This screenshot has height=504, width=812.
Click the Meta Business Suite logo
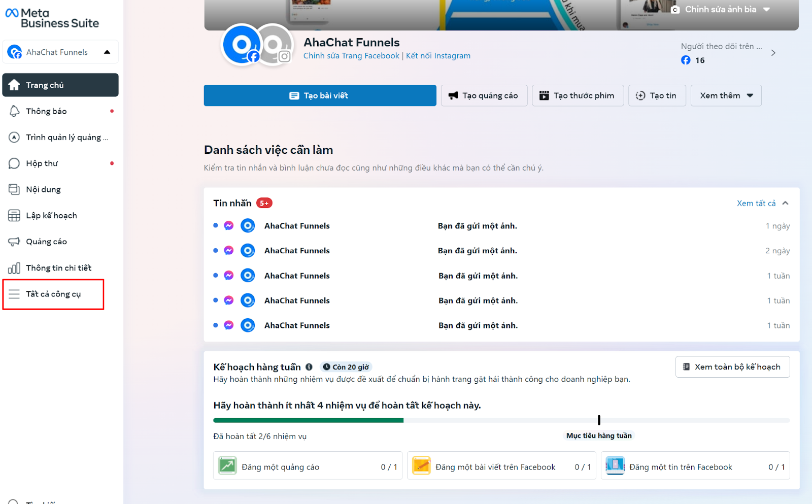(x=52, y=18)
